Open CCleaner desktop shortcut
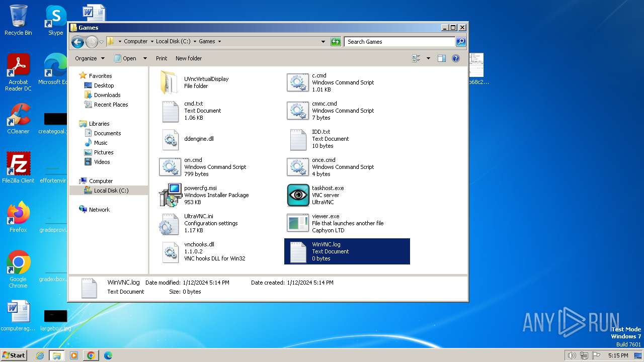The width and height of the screenshot is (644, 362). pos(18,119)
